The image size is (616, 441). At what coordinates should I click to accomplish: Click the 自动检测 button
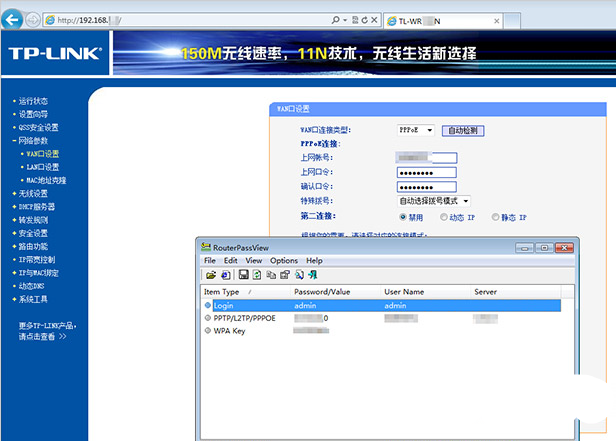pos(464,130)
